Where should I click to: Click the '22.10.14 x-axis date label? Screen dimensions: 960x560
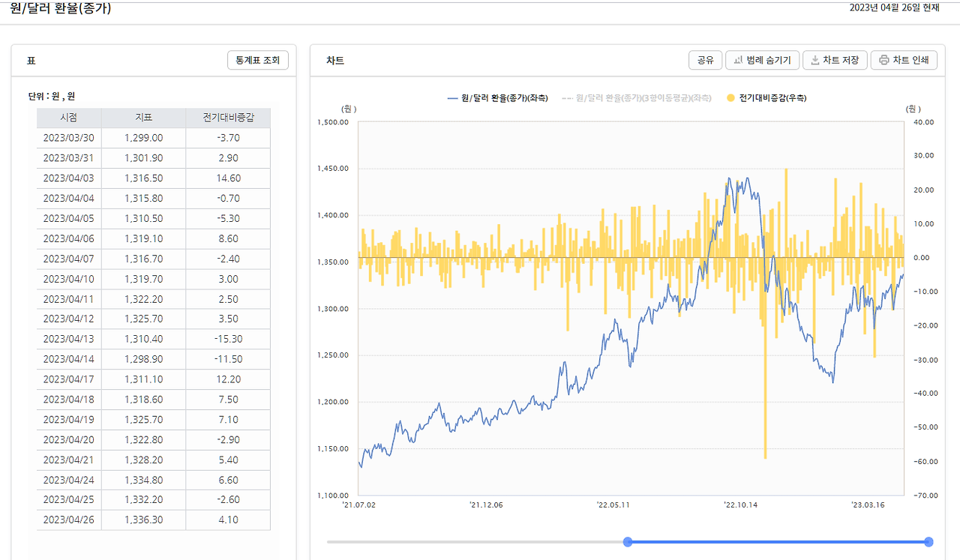click(x=740, y=505)
